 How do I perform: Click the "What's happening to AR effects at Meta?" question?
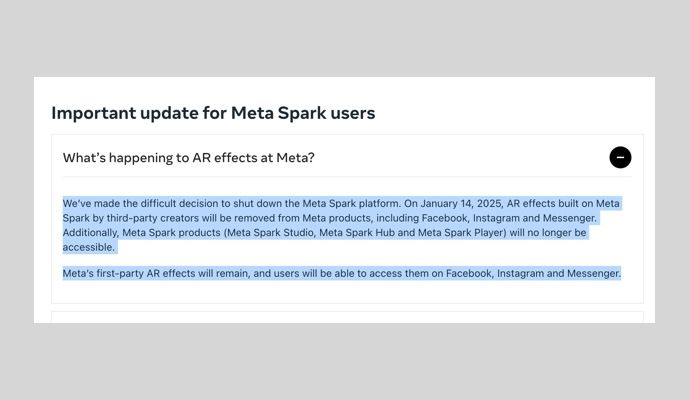point(188,158)
